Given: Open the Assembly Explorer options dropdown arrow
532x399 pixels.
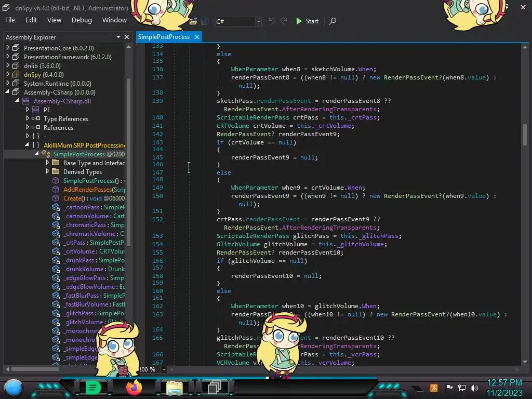Looking at the screenshot, I should (118, 37).
